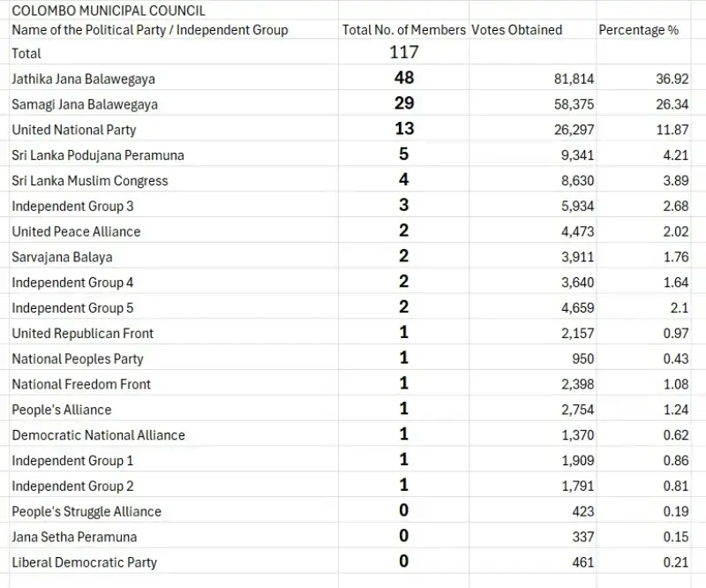Select the Jathika Jana Balawegaya cell
This screenshot has width=706, height=588.
pyautogui.click(x=84, y=79)
